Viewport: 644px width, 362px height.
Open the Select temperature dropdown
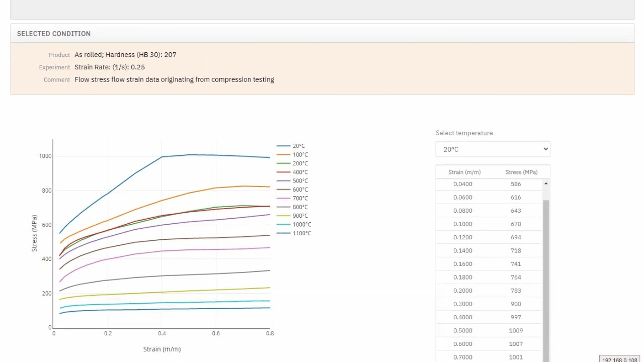click(493, 149)
